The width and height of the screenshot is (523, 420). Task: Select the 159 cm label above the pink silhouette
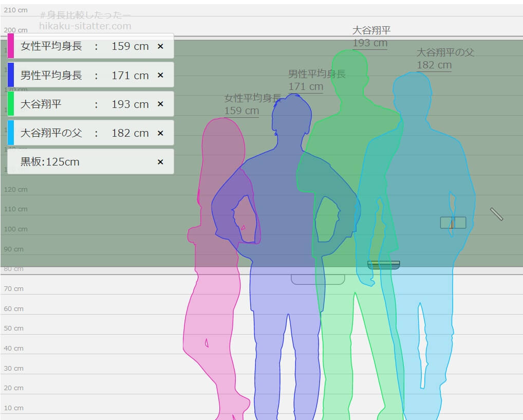click(241, 111)
